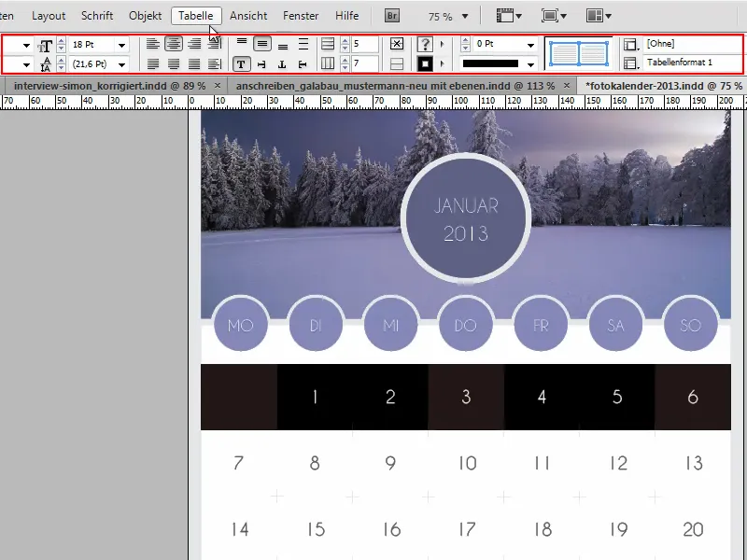Screen dimensions: 747x560
Task: Open the Schrift menu
Action: click(97, 16)
